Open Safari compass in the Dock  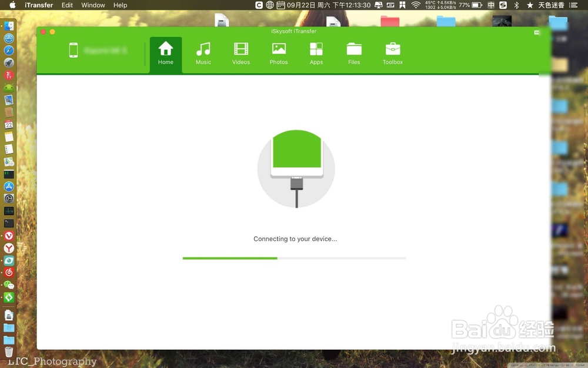coord(9,51)
